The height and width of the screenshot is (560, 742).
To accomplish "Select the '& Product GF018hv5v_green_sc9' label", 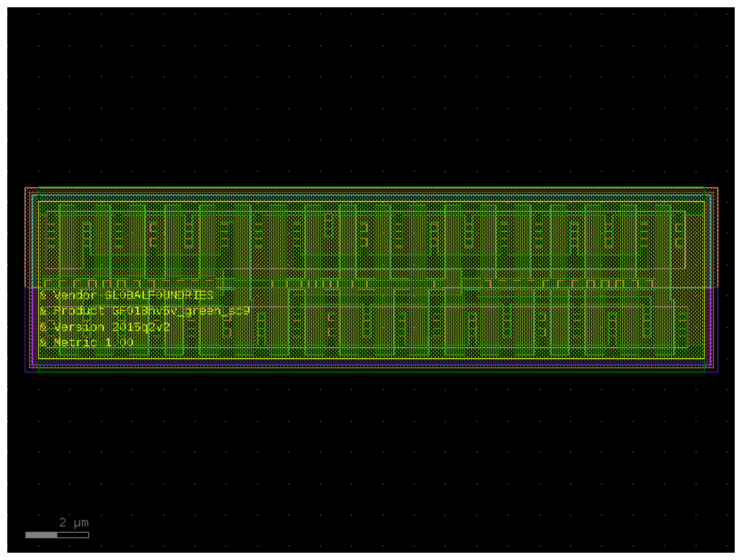I will point(145,311).
